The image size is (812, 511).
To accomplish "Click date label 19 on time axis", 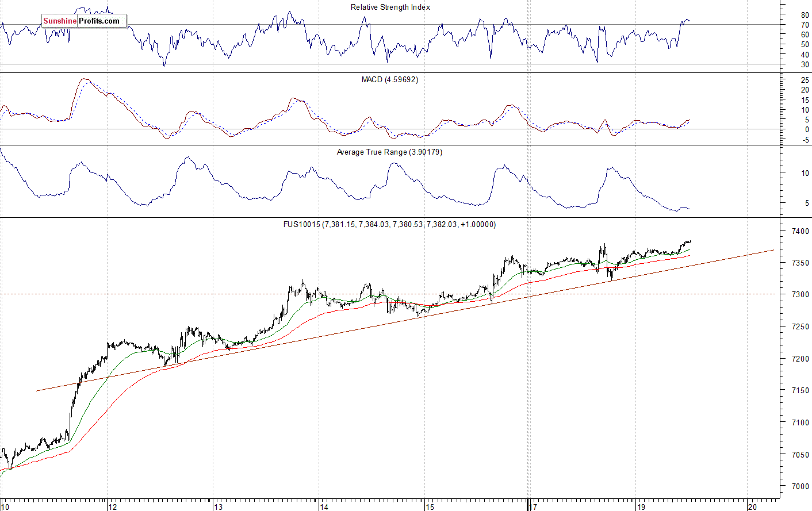I will tap(641, 507).
